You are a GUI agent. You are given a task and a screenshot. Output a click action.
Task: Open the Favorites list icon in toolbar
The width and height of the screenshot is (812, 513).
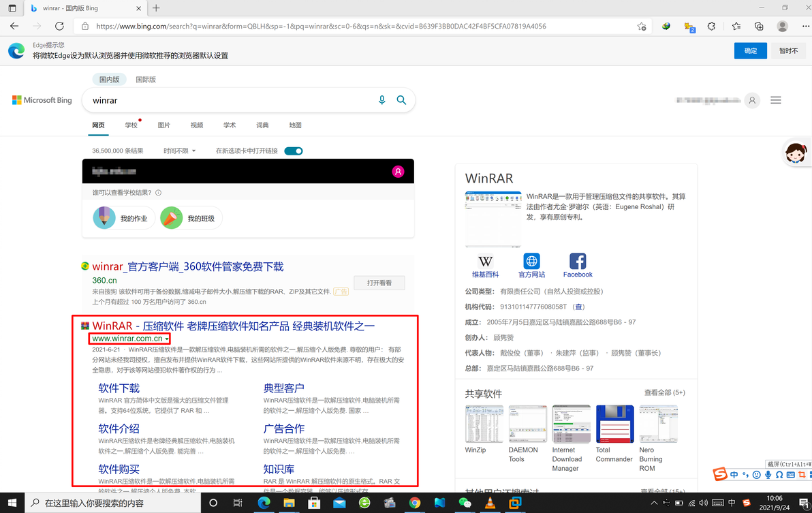(x=736, y=26)
